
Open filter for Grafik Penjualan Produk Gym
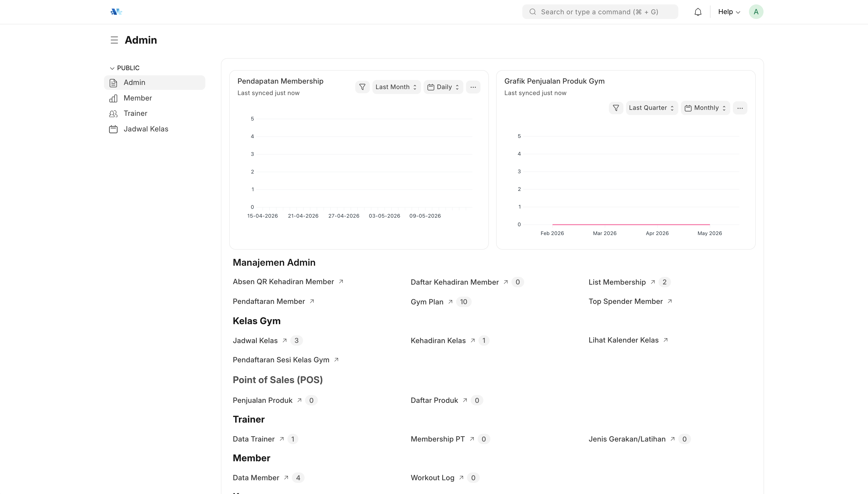[x=616, y=108]
